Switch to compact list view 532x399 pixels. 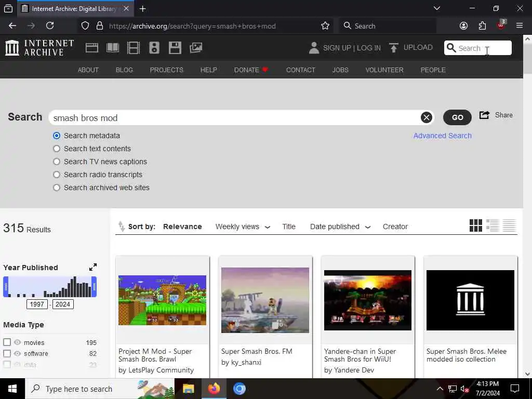[x=509, y=225]
